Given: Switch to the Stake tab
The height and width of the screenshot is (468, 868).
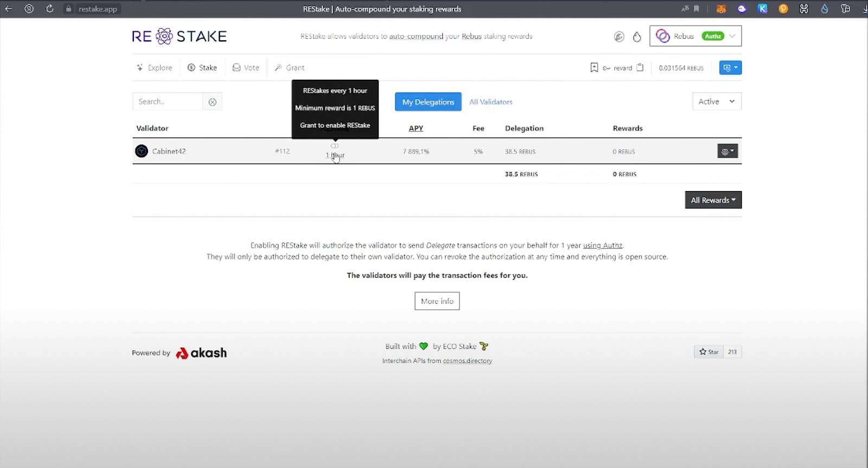Looking at the screenshot, I should pyautogui.click(x=202, y=68).
